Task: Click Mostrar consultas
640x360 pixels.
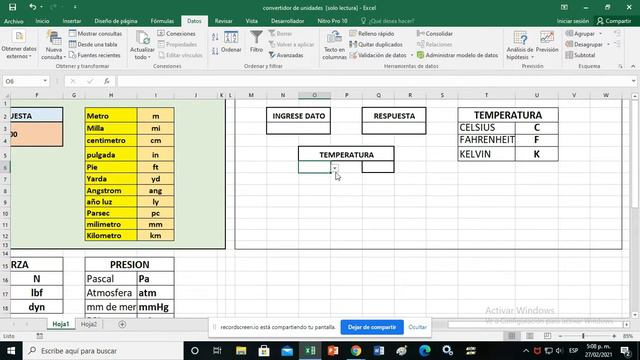Action: click(x=96, y=33)
